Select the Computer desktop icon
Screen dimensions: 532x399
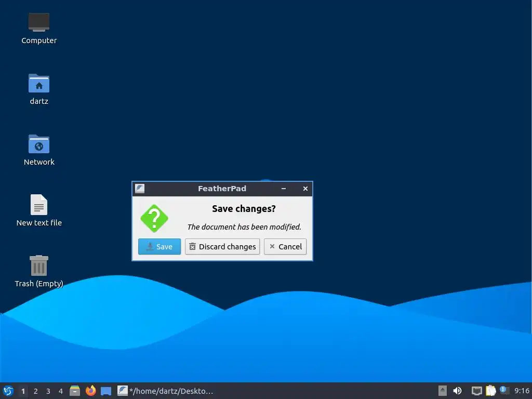pos(39,29)
